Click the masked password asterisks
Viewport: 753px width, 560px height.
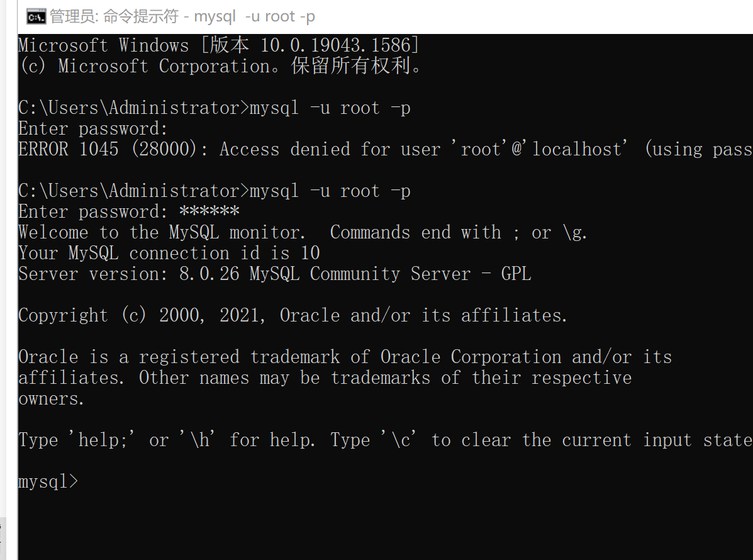pyautogui.click(x=209, y=212)
